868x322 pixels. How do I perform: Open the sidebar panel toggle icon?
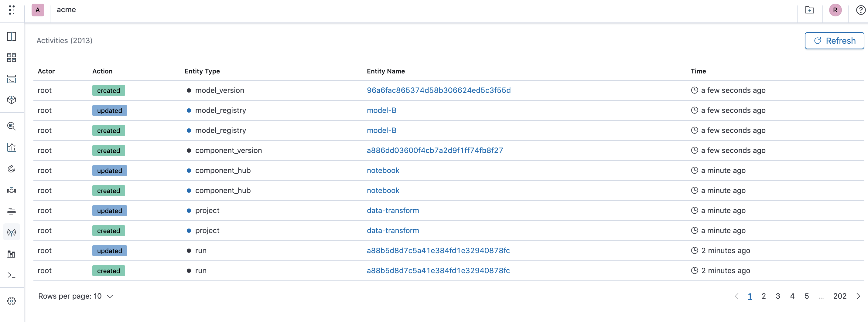12,36
